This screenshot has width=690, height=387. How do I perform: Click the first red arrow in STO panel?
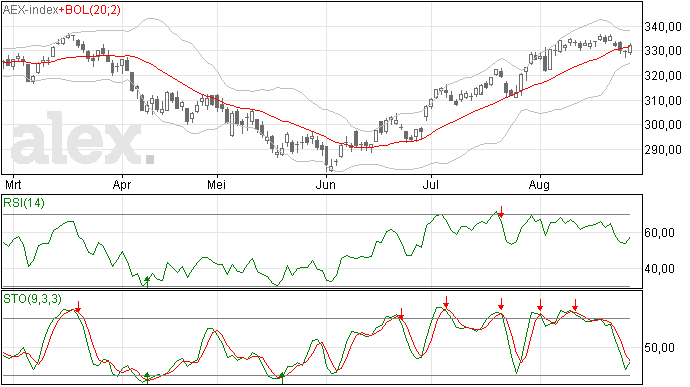[78, 307]
